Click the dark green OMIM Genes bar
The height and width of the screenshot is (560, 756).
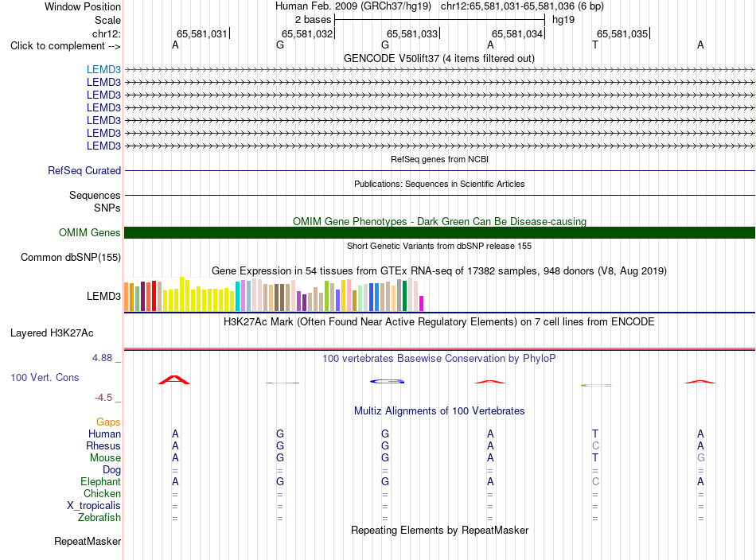coord(439,233)
